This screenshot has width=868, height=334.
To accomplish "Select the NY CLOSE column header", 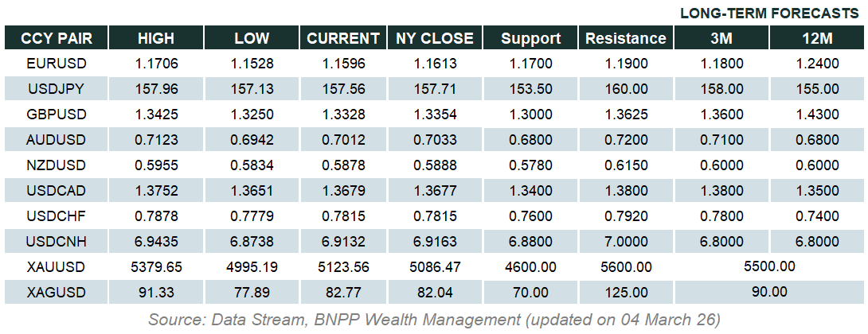I will coord(435,38).
